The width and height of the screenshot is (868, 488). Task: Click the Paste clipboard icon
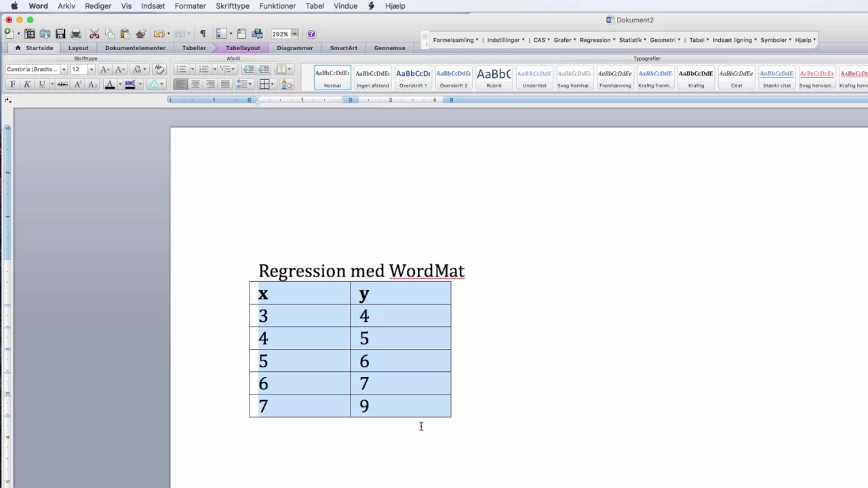tap(125, 34)
